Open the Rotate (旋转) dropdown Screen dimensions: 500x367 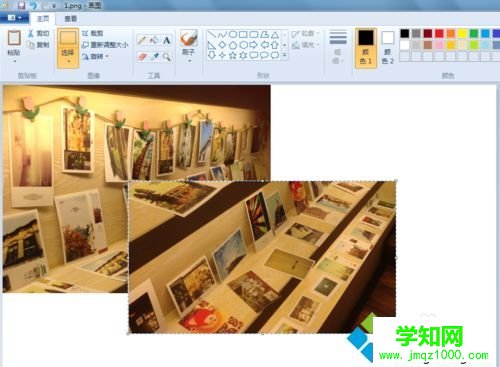[x=95, y=56]
